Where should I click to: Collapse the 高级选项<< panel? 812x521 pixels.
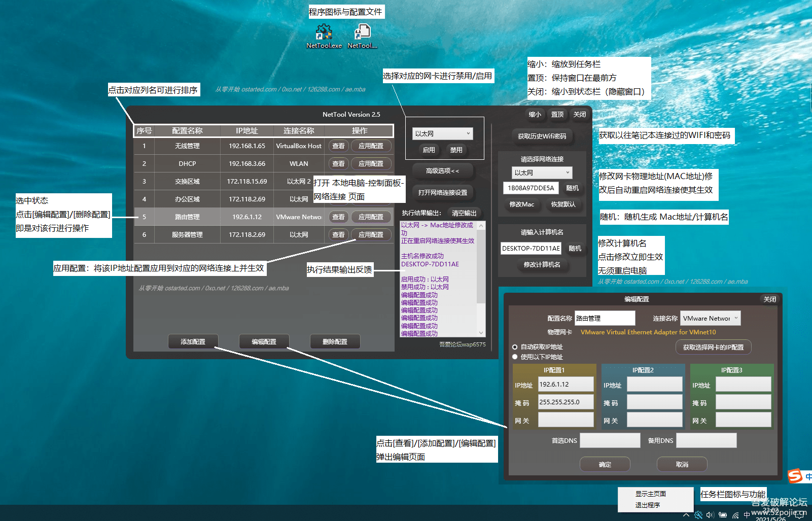pyautogui.click(x=442, y=171)
